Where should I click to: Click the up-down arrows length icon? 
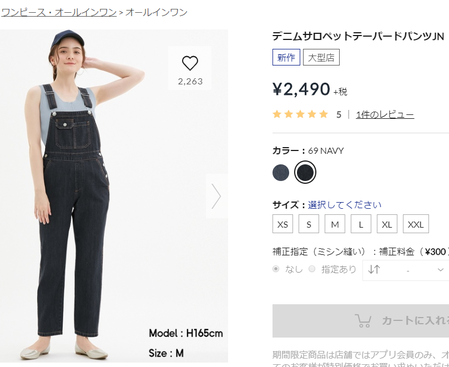coord(374,269)
